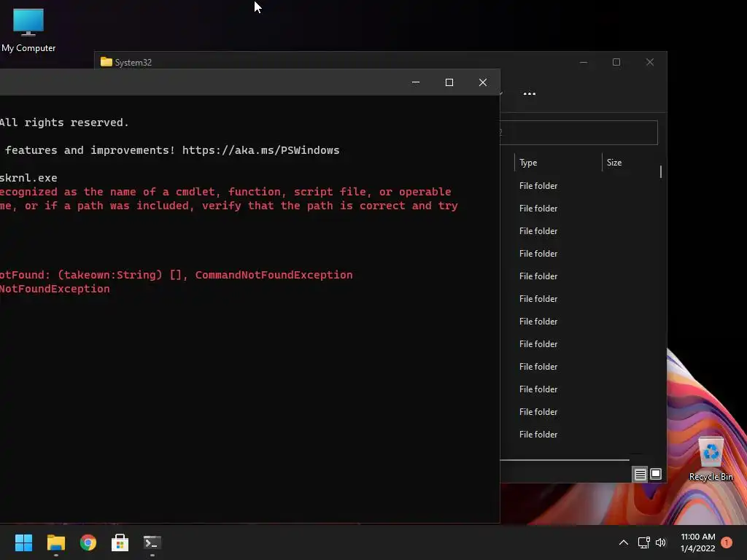Click the vertical scrollbar in System32 window
This screenshot has width=747, height=560.
[661, 171]
